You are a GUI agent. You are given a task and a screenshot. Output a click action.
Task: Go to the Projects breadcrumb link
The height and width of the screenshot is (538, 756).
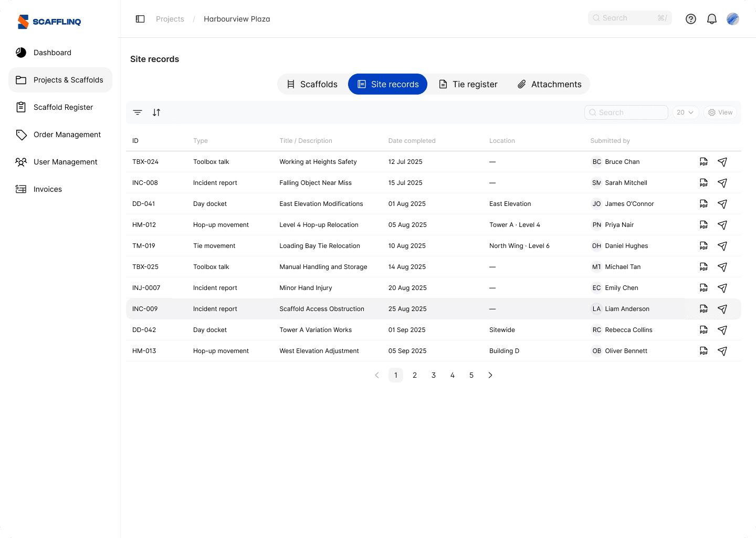170,19
